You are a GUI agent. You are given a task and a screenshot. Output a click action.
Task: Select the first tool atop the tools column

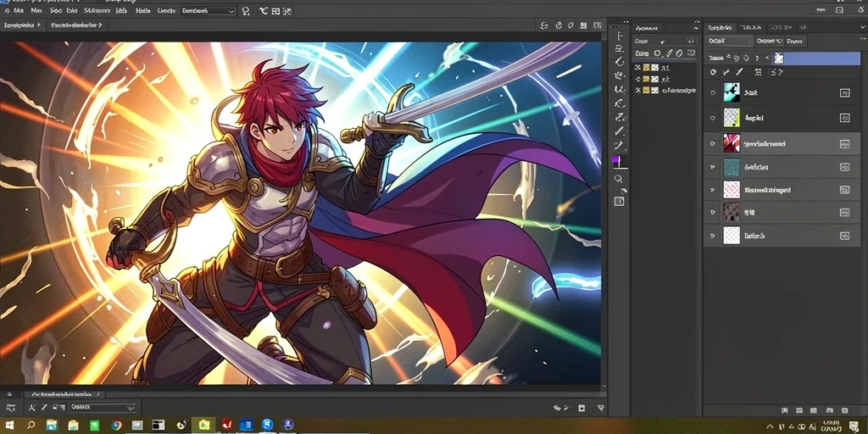click(x=620, y=36)
